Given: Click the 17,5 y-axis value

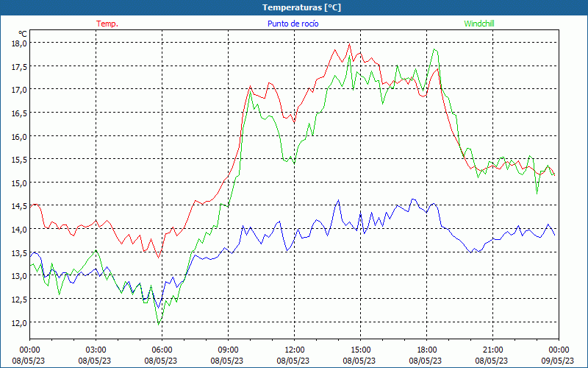Looking at the screenshot, I should 21,66.
